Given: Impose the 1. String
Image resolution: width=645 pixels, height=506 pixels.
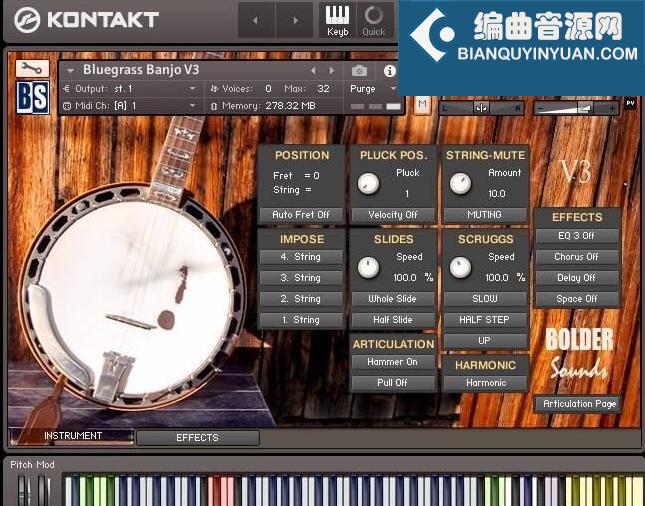Looking at the screenshot, I should tap(301, 320).
